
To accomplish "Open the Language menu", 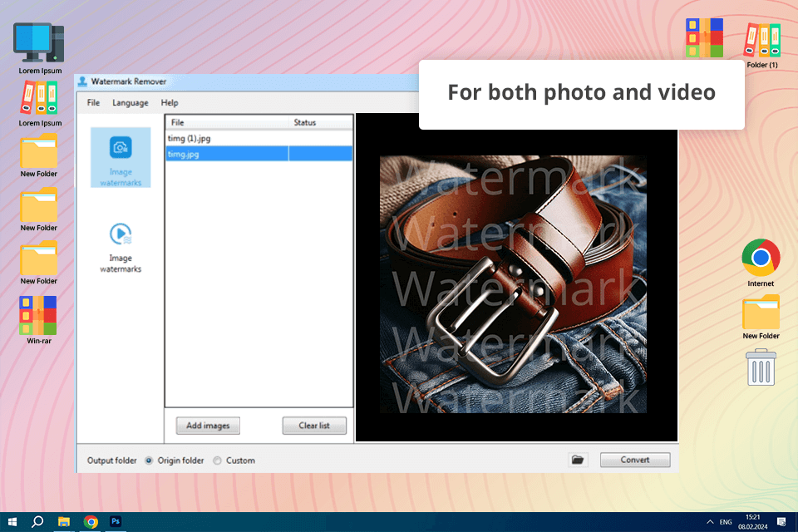I will coord(131,103).
